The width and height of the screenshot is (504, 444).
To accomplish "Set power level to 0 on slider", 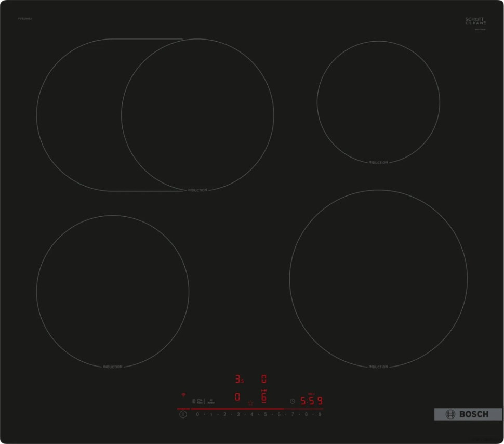I will pos(197,414).
